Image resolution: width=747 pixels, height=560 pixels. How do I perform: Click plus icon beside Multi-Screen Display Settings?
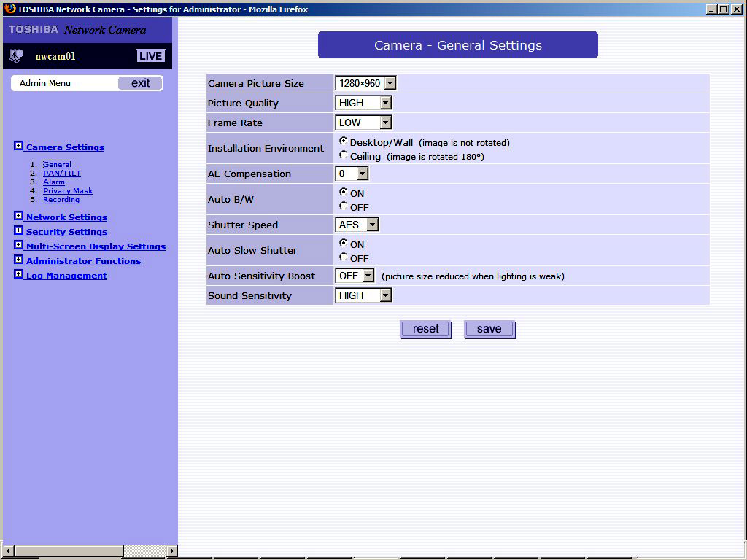pos(19,246)
